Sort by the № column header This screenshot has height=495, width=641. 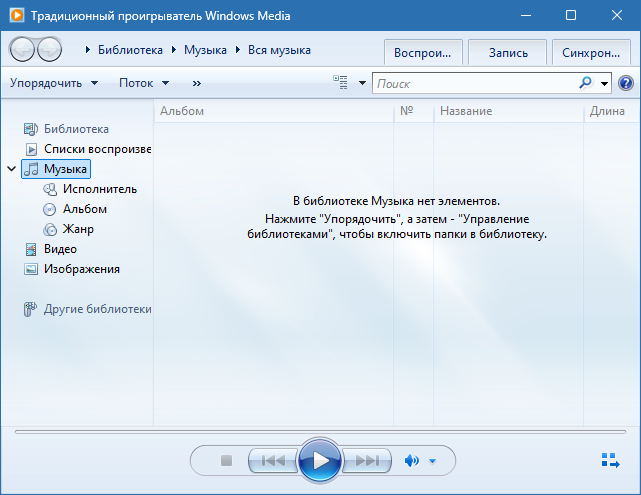pyautogui.click(x=413, y=111)
